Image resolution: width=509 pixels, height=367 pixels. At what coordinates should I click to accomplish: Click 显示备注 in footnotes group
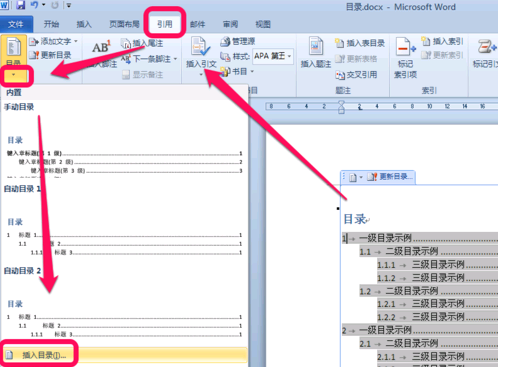(x=143, y=74)
